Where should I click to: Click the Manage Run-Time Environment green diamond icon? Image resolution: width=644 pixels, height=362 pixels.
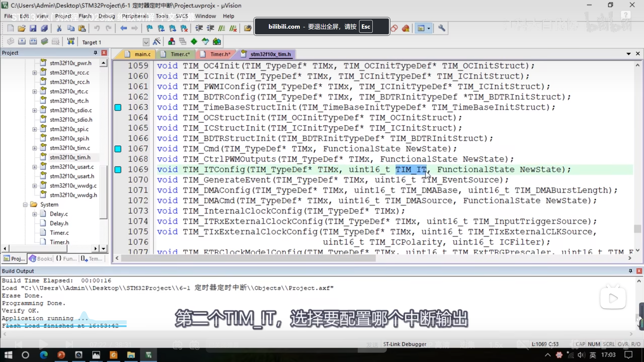[194, 41]
